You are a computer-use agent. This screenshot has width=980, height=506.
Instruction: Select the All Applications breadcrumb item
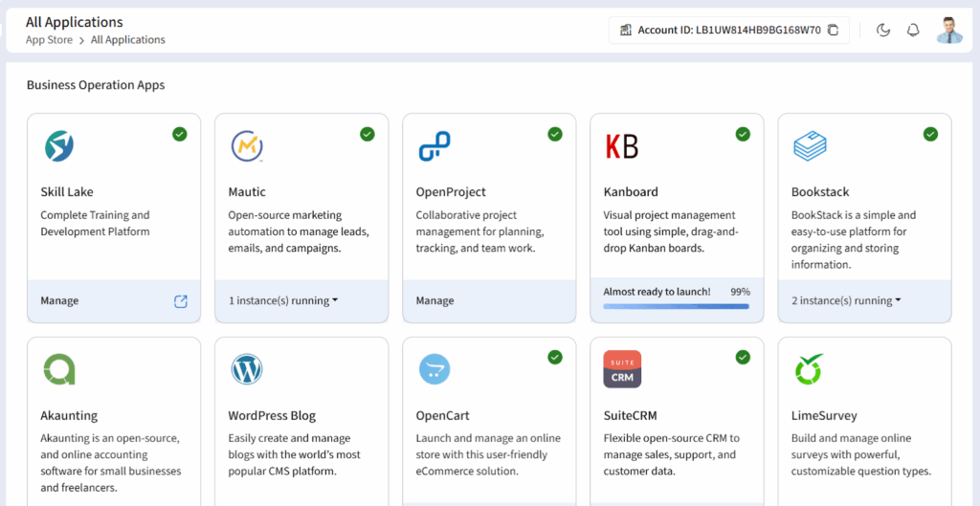tap(128, 40)
